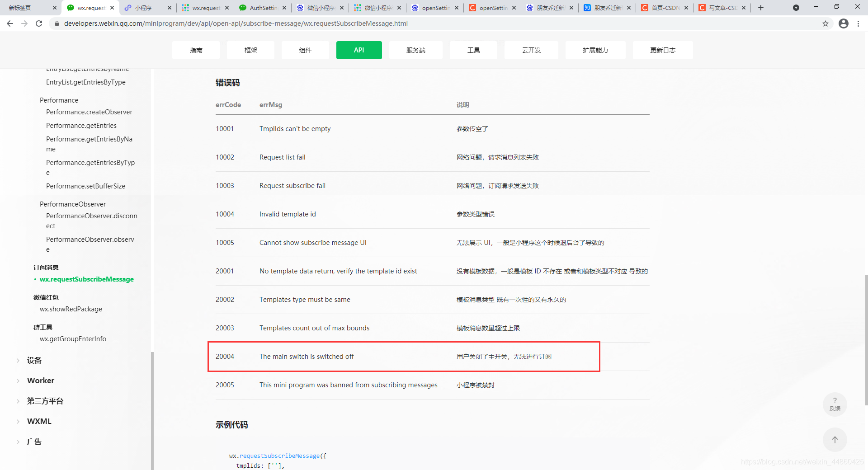This screenshot has width=868, height=470.
Task: Open the tab search dropdown arrow
Action: [796, 8]
